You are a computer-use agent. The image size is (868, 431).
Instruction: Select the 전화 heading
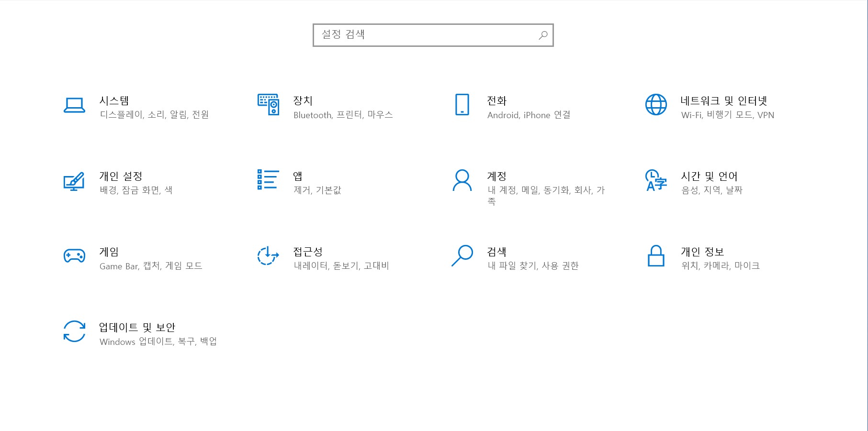[x=496, y=101]
